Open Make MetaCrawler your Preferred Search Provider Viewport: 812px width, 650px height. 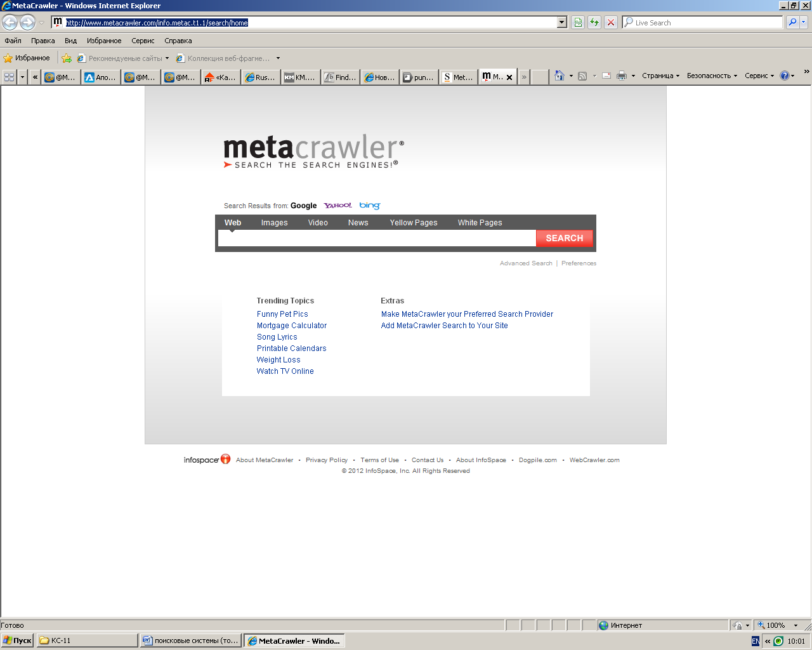(x=467, y=314)
